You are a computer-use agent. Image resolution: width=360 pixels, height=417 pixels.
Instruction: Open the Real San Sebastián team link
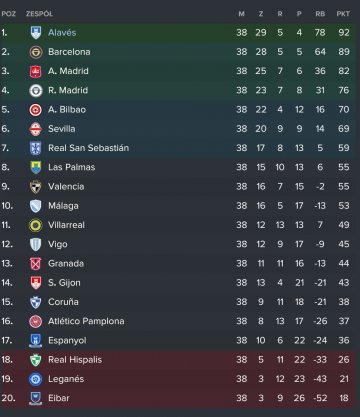point(88,148)
